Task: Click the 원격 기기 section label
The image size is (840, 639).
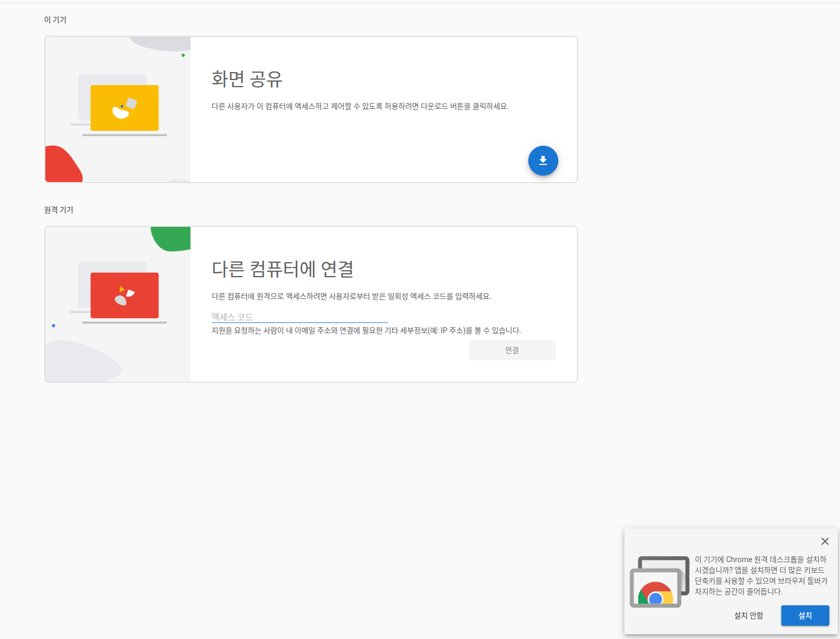Action: tap(58, 210)
